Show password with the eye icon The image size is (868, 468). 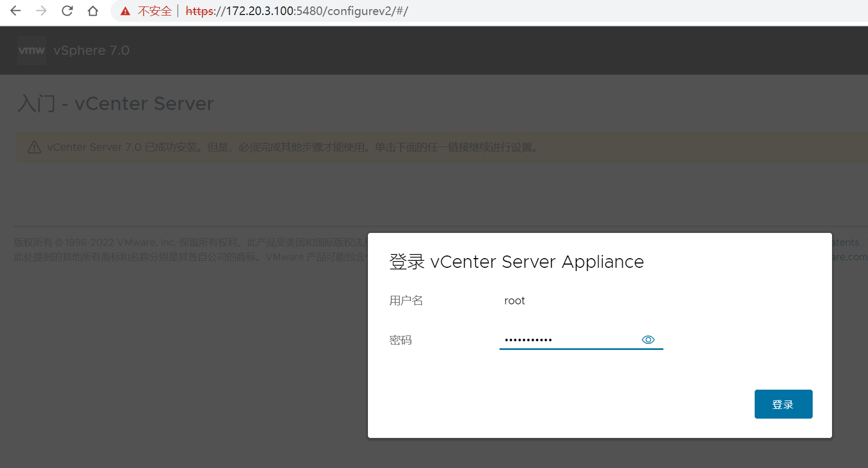point(648,340)
